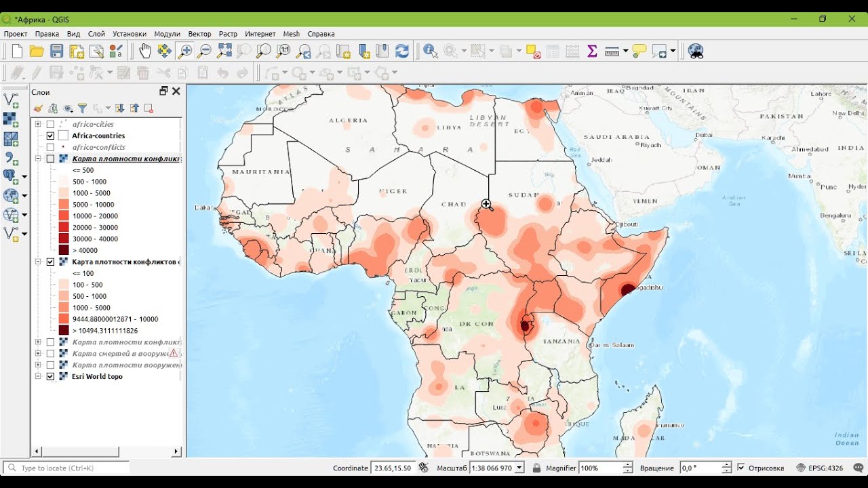Collapse the underlined Карта плотности конфликт legend
The image size is (868, 488).
38,159
